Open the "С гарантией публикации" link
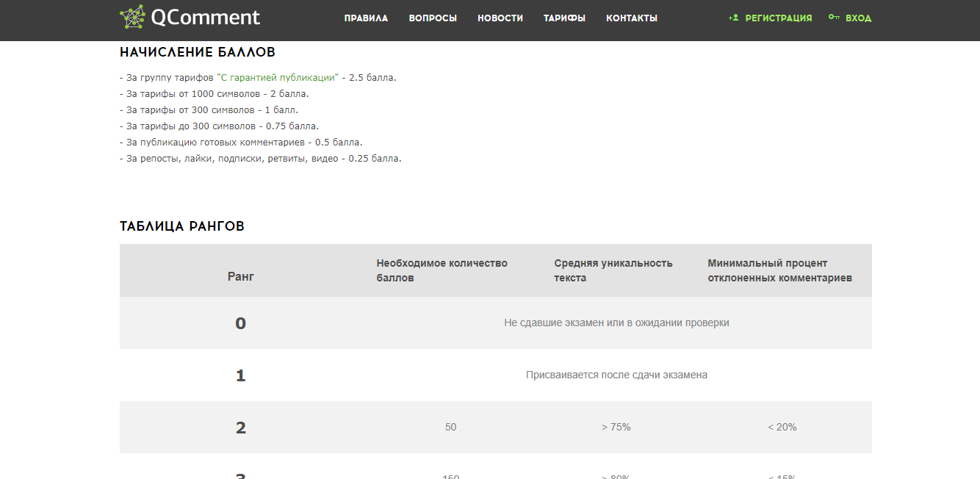The height and width of the screenshot is (479, 980). (x=278, y=77)
